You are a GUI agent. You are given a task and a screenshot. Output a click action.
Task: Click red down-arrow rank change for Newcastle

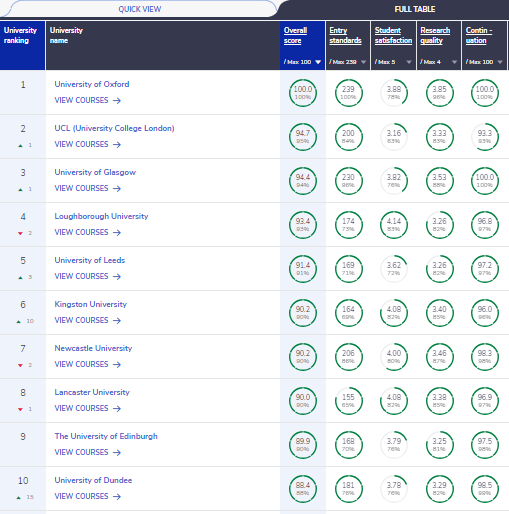[x=20, y=365]
